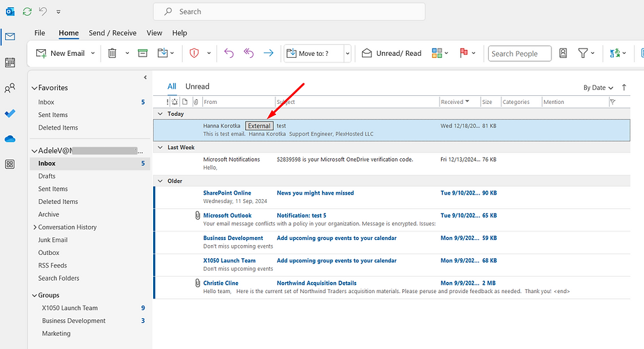Click the Archive box icon
Screen dimensions: 644x349
143,53
